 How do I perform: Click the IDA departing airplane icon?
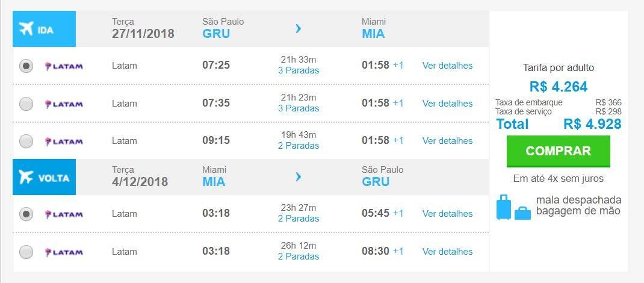[26, 29]
